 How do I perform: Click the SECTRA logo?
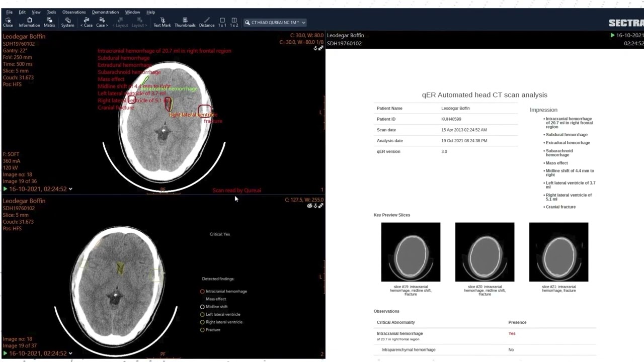point(626,23)
